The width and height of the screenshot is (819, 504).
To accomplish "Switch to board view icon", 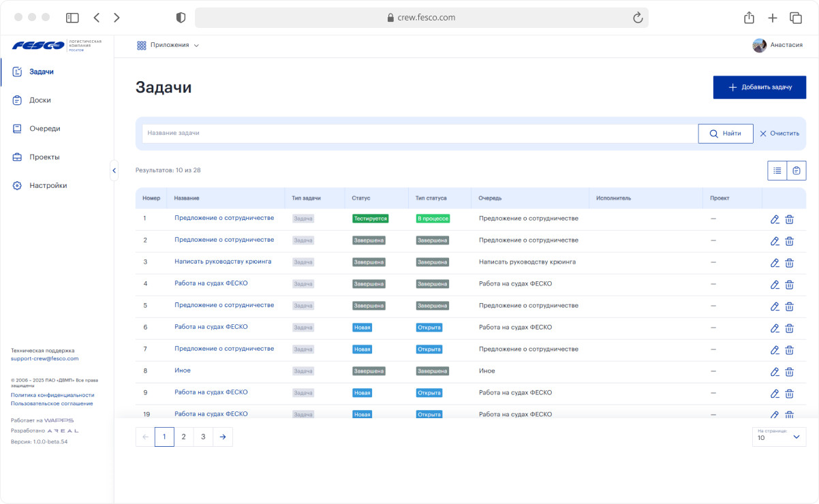I will coord(797,170).
